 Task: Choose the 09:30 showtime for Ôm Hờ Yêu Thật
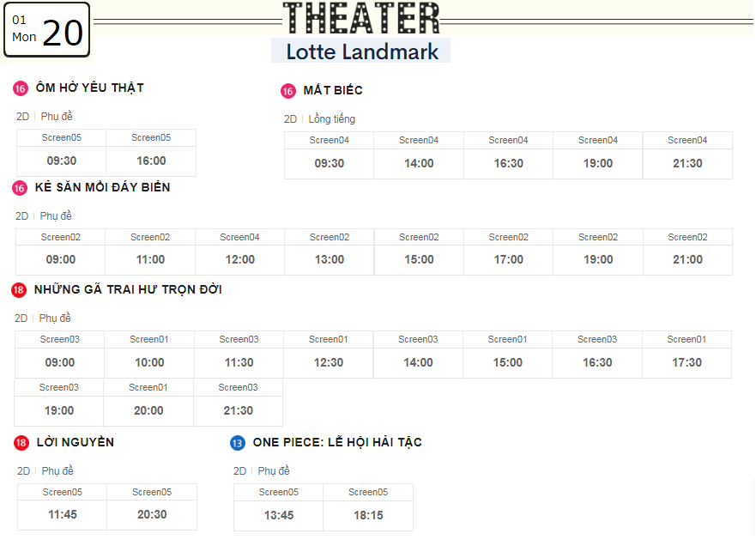(x=61, y=161)
